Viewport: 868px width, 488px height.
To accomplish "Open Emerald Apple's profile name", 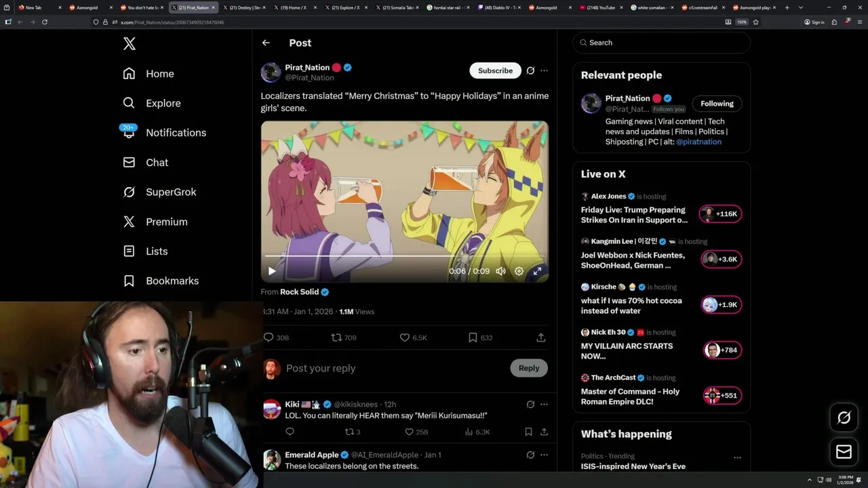I will [x=311, y=455].
